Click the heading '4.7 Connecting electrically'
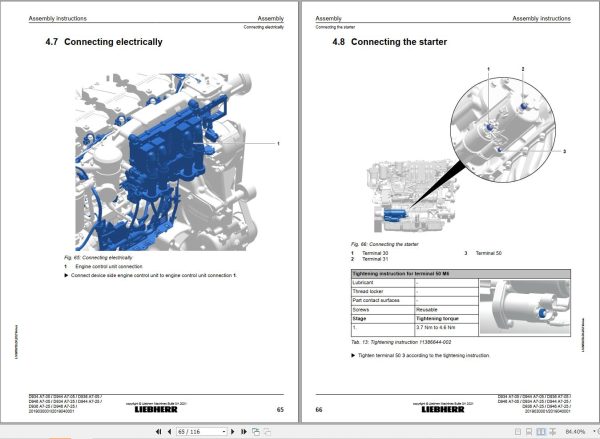Viewport: 600px width, 439px height. click(x=104, y=42)
